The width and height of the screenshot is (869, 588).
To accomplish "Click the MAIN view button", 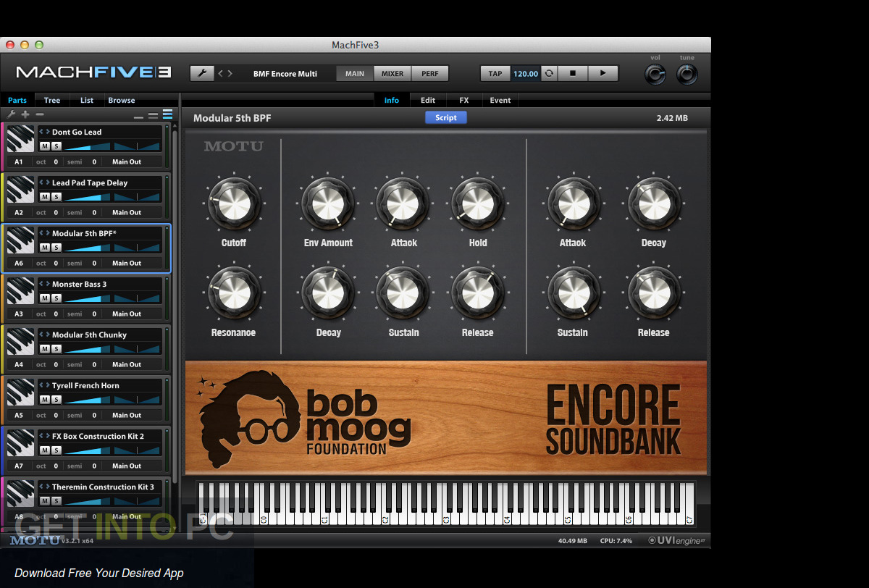I will (x=355, y=73).
